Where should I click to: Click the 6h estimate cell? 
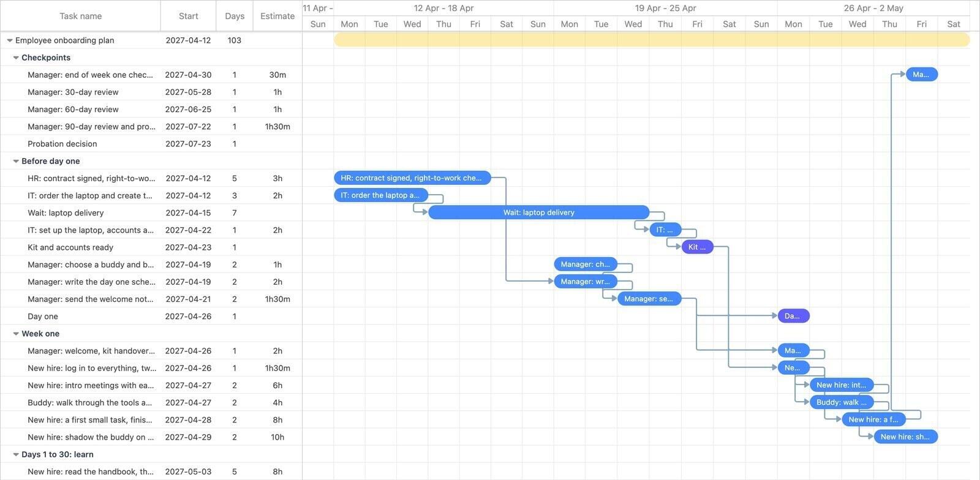pyautogui.click(x=277, y=386)
